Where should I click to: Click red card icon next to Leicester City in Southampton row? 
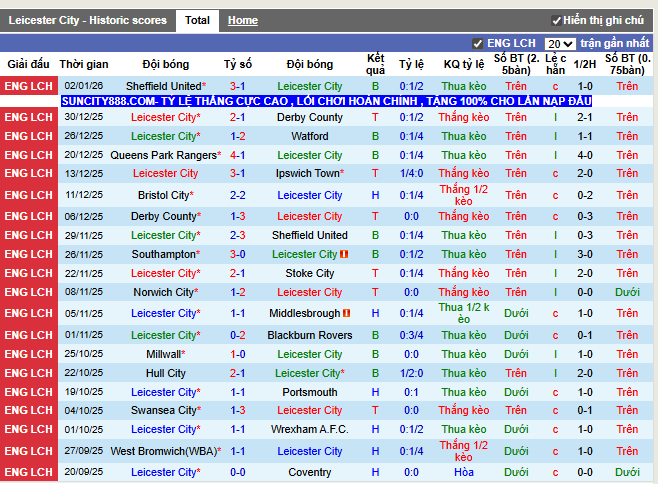344,254
